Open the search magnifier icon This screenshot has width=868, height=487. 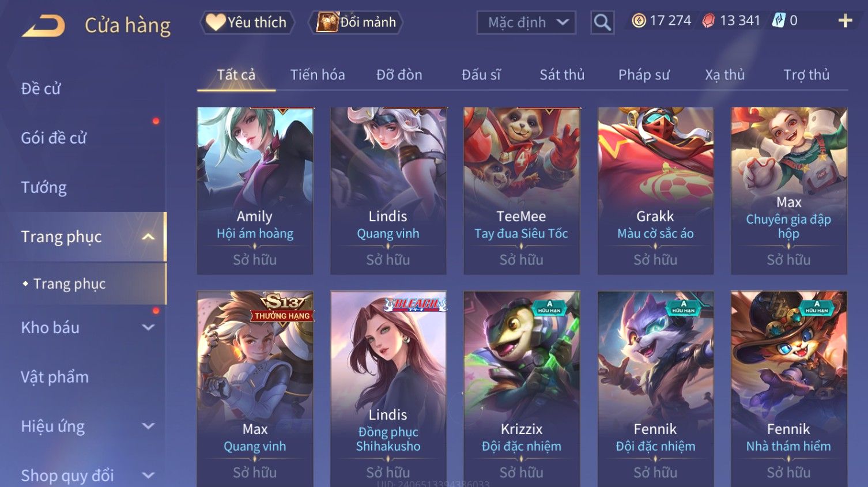click(602, 22)
